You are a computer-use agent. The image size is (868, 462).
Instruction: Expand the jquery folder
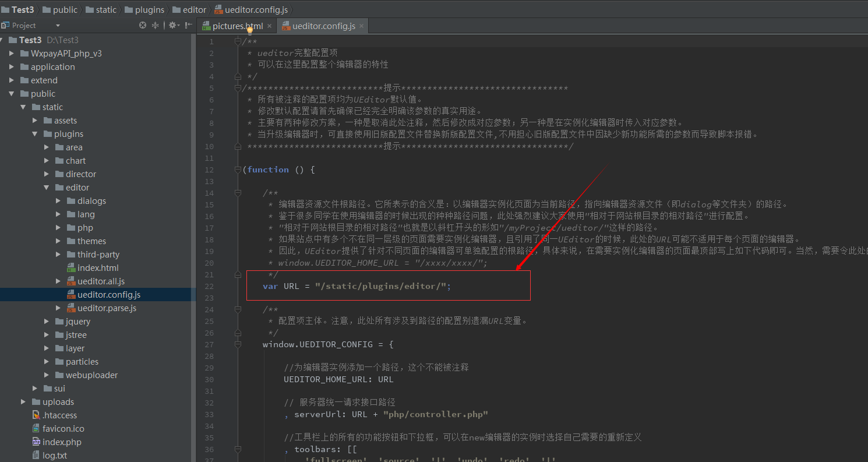[x=47, y=321]
